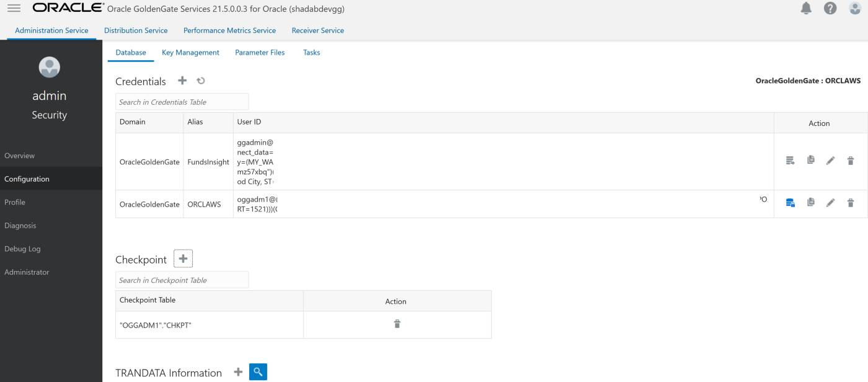Add a new credential with plus icon
The image size is (868, 382).
point(182,81)
